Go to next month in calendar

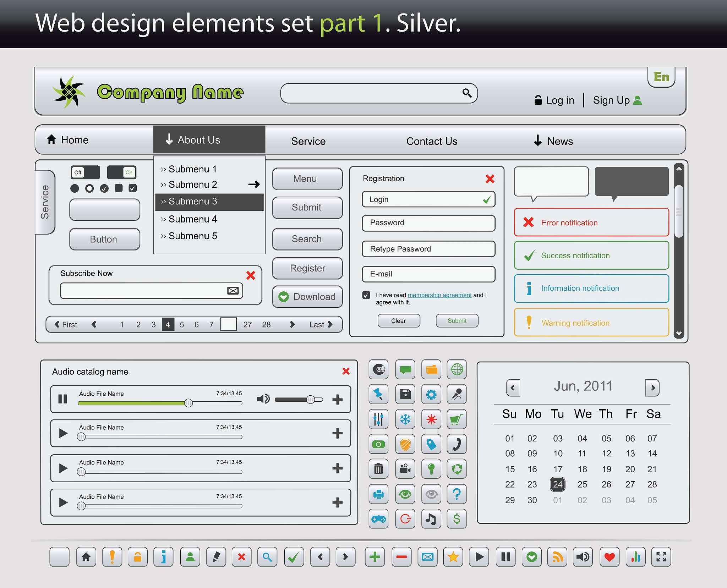[652, 388]
